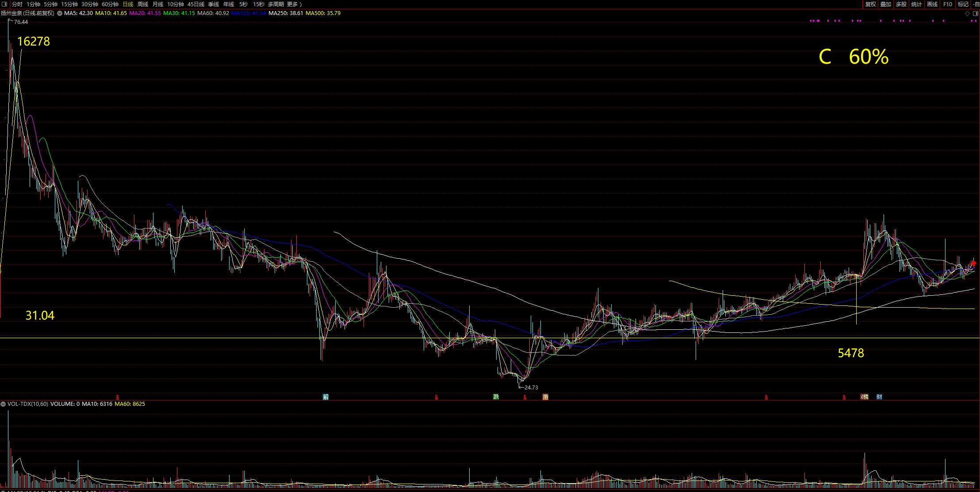Switch to the 60分钟 period tab
This screenshot has height=492, width=980.
point(110,4)
